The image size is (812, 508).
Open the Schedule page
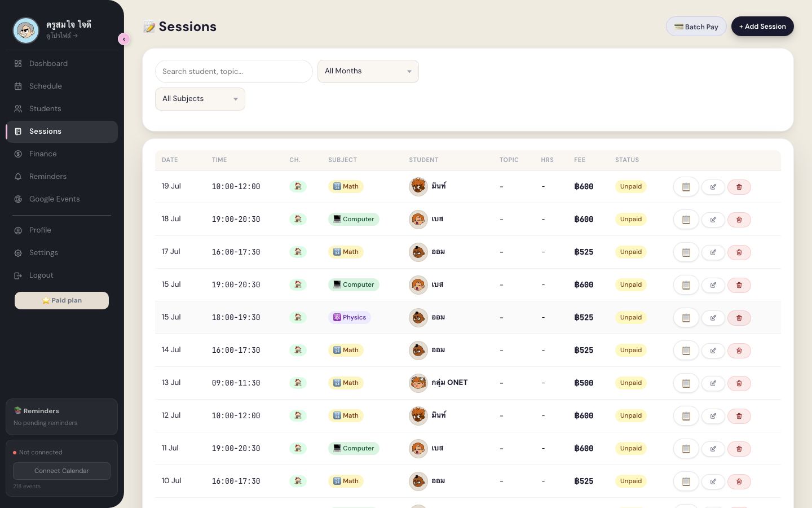pos(61,86)
